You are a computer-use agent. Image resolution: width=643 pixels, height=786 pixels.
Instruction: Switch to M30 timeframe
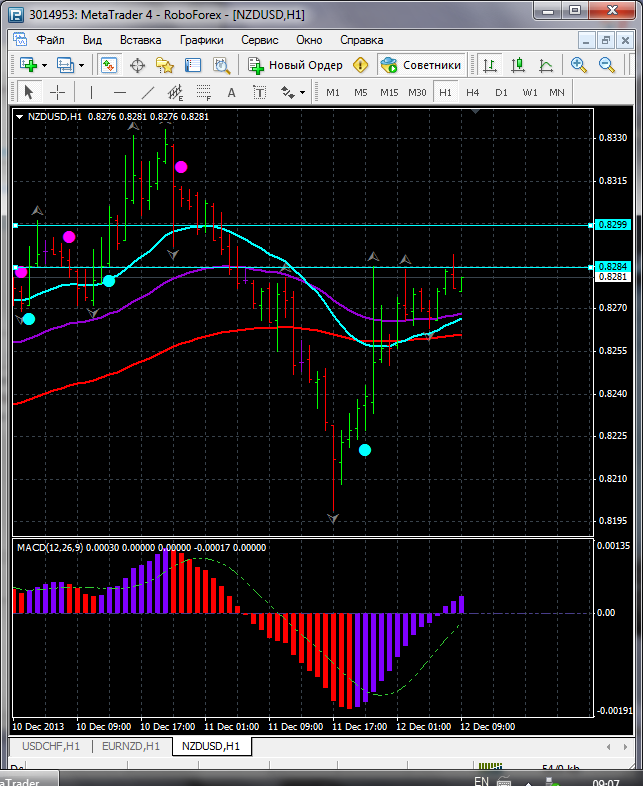417,92
